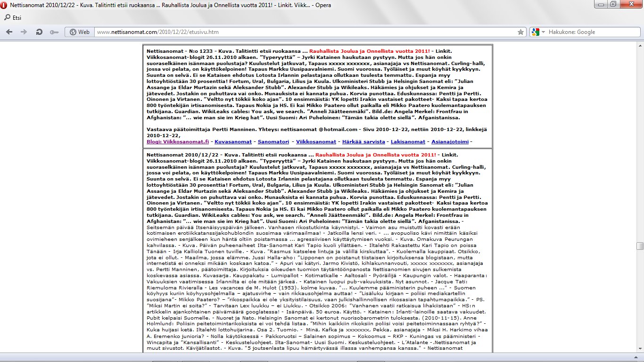Type in the Hakukone: Google search field
Screen dimensions: 644x362
pos(589,32)
